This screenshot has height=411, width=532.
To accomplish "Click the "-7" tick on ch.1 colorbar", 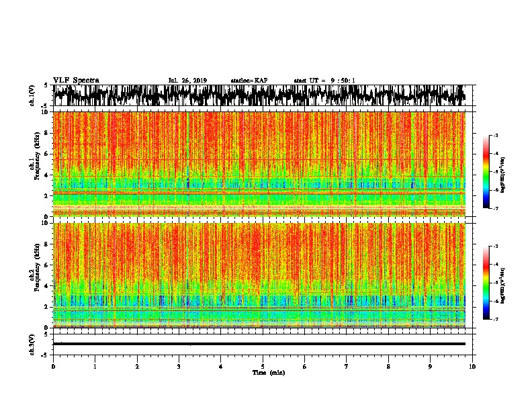I will pyautogui.click(x=496, y=208).
